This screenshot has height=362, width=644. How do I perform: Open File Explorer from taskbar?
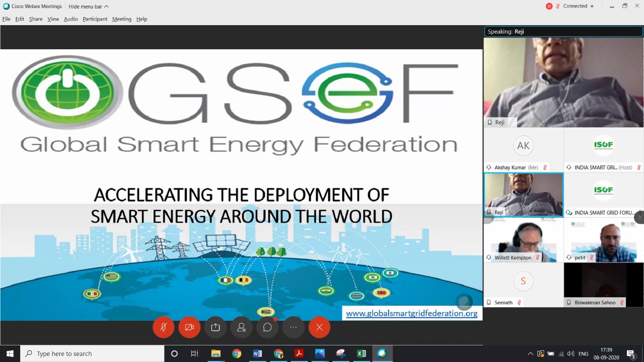click(216, 353)
